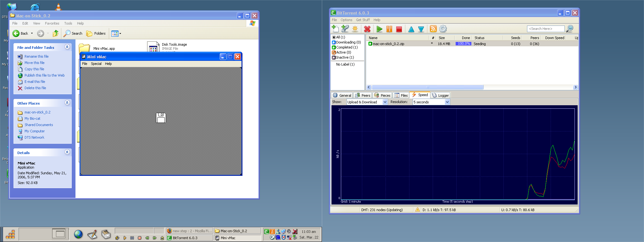
Task: Open DTS Network in Other Places
Action: pyautogui.click(x=34, y=137)
